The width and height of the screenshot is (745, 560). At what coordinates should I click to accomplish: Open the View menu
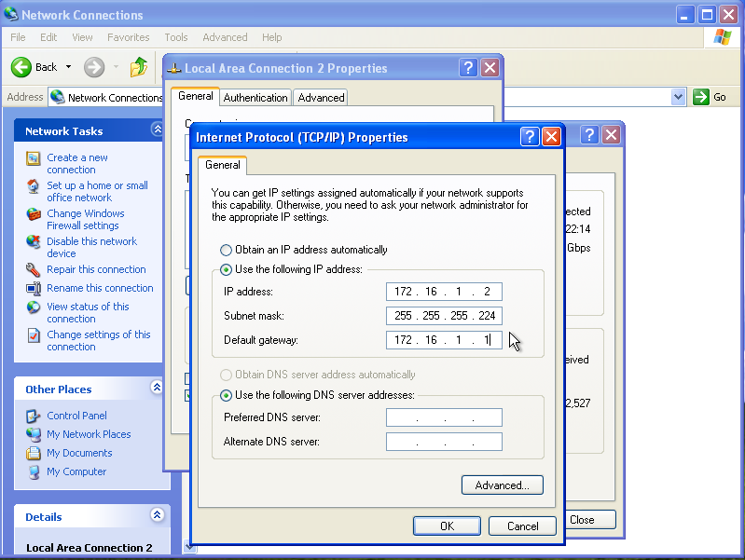pos(82,37)
